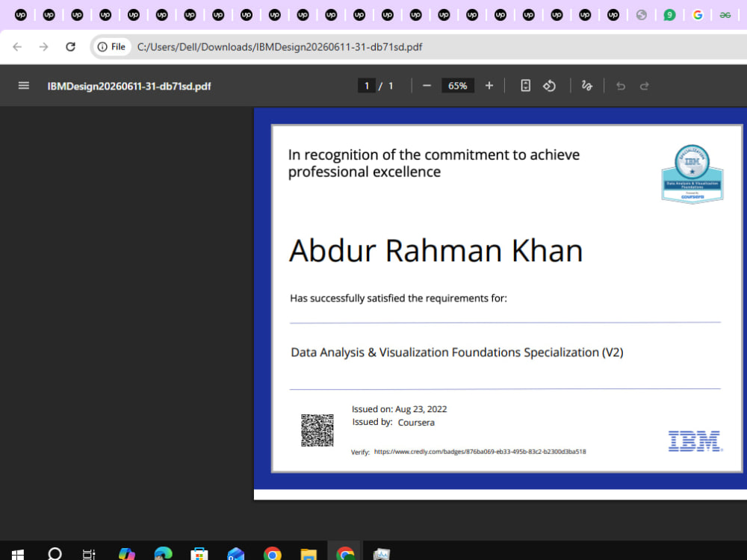Open Task View from taskbar
Image resolution: width=747 pixels, height=560 pixels.
(x=89, y=554)
